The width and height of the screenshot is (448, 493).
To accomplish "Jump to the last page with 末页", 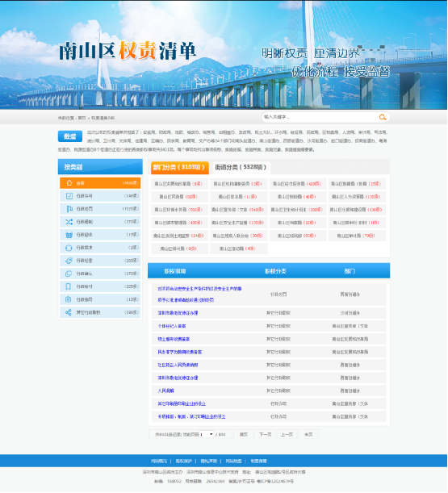I will (x=308, y=434).
